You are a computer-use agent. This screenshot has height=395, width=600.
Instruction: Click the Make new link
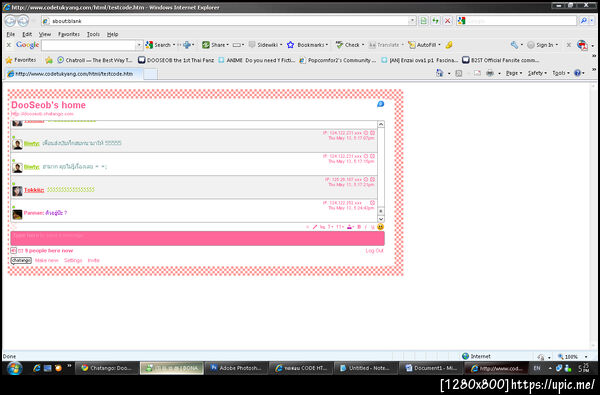coord(47,261)
